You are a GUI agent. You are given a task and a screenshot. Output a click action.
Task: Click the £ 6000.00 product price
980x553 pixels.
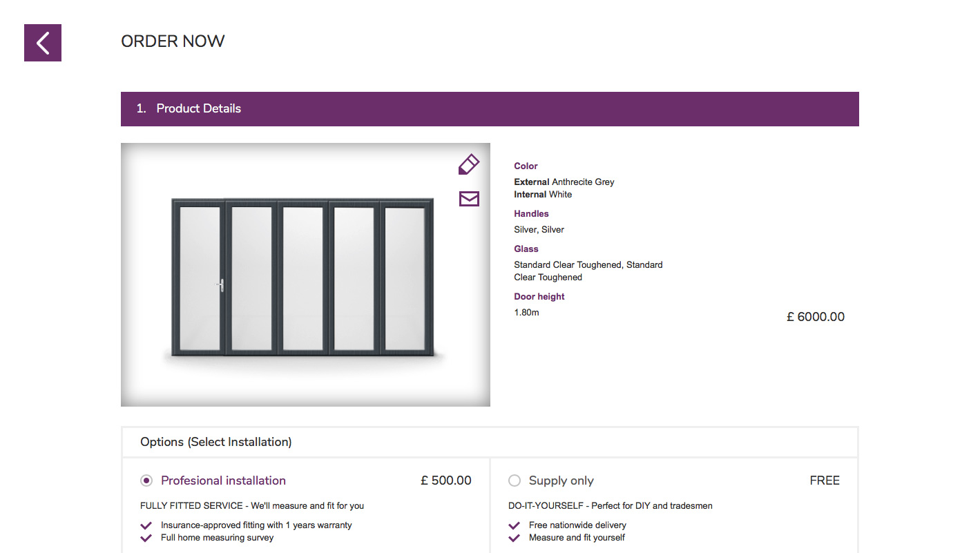(815, 317)
